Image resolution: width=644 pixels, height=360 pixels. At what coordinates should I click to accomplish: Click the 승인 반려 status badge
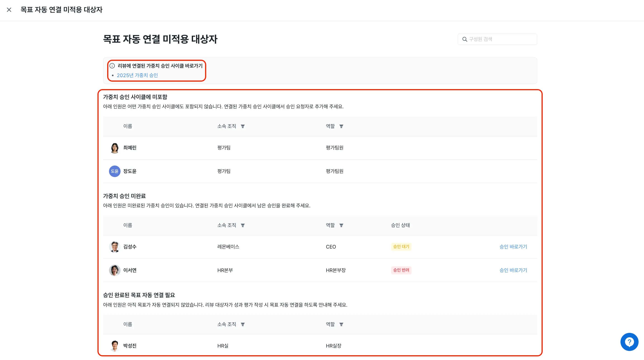click(x=401, y=270)
